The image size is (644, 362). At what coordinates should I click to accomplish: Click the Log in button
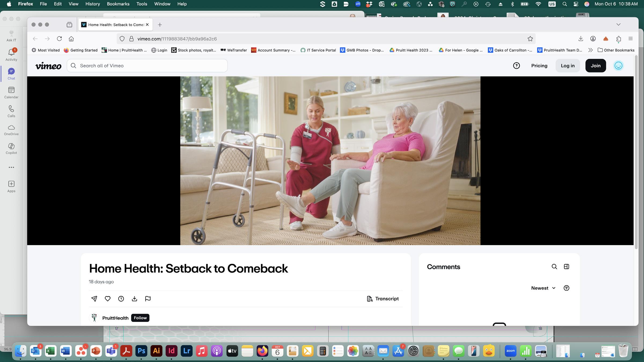tap(568, 66)
